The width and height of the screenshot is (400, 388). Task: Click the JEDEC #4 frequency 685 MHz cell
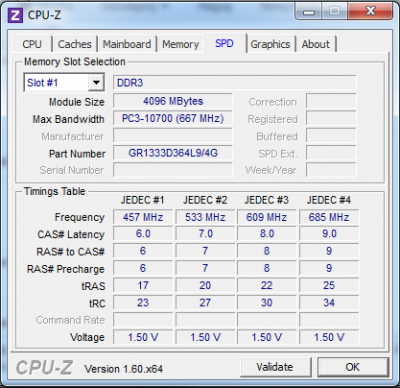[329, 217]
